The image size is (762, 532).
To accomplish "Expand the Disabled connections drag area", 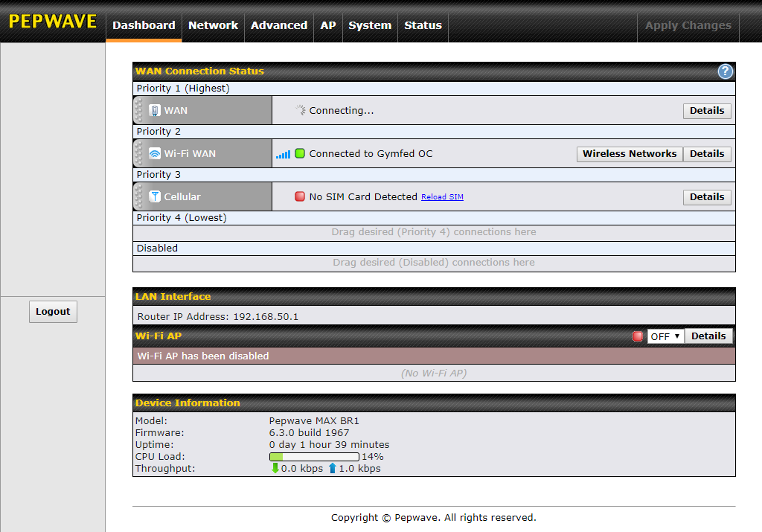I will coord(434,262).
